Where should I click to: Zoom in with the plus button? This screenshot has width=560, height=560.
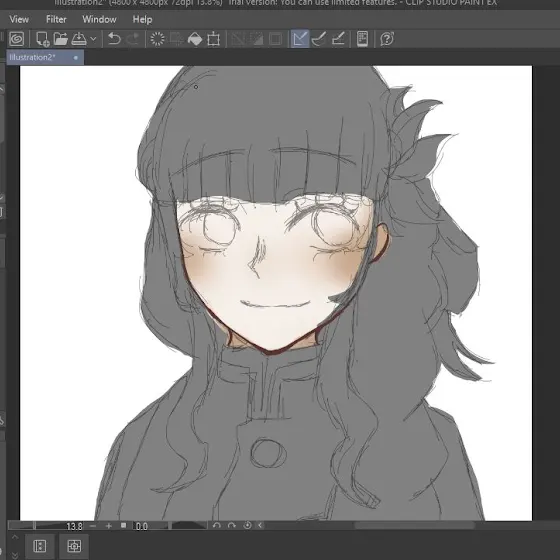click(x=109, y=526)
